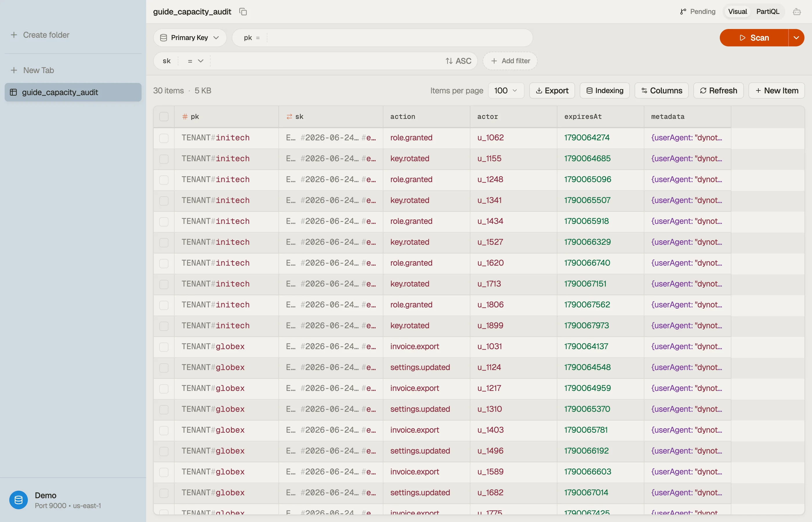812x522 pixels.
Task: Click the expiresAt column header
Action: (600, 117)
